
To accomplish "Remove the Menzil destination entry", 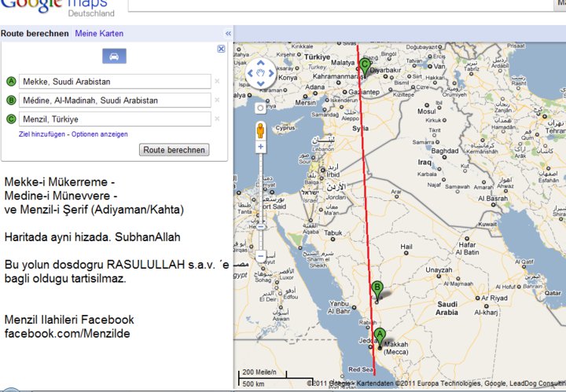I will tap(218, 119).
